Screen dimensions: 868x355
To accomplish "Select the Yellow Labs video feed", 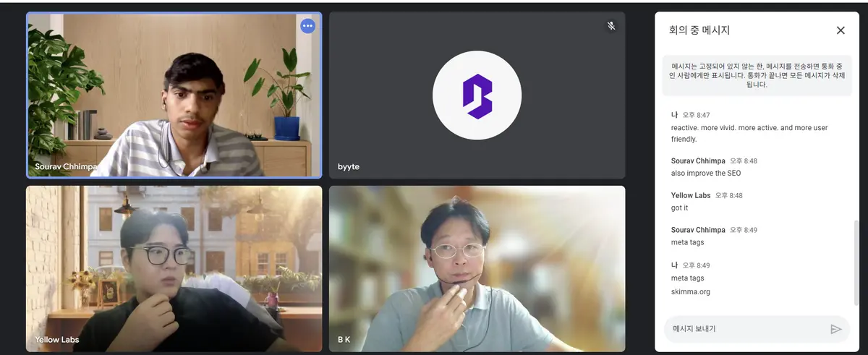I will [x=174, y=268].
